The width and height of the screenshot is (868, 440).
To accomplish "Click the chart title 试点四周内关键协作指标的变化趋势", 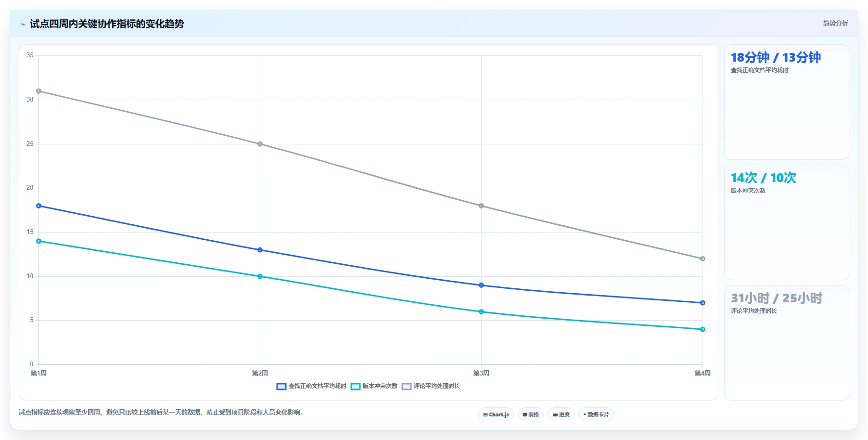I will [x=107, y=24].
